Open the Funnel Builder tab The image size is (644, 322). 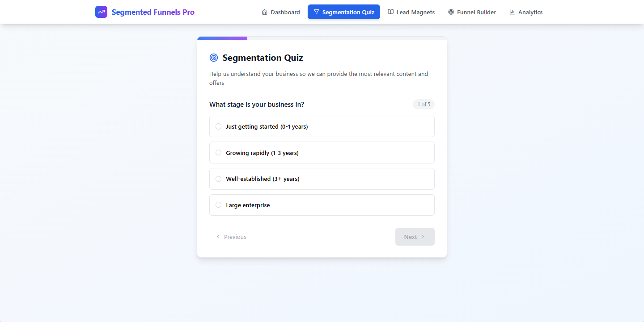(x=472, y=12)
